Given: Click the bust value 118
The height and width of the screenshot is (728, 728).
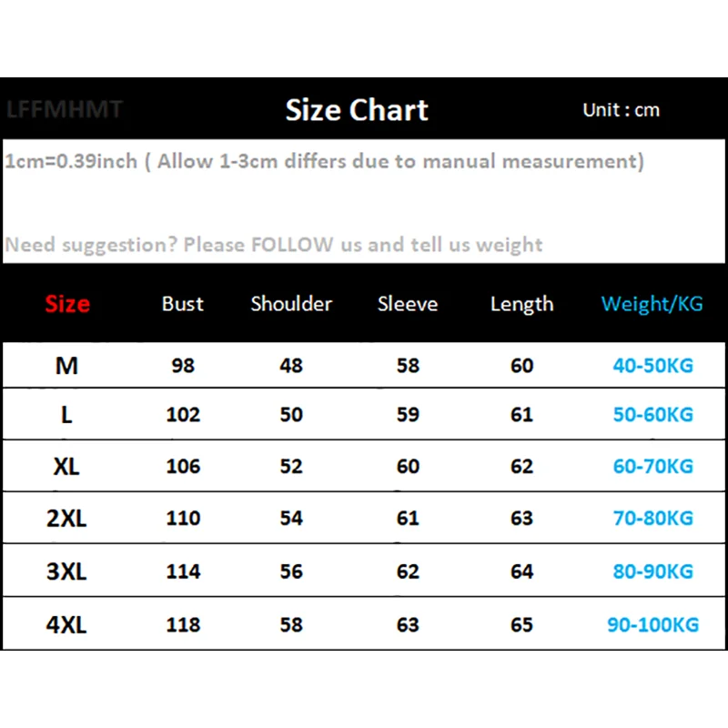Looking at the screenshot, I should (x=183, y=625).
